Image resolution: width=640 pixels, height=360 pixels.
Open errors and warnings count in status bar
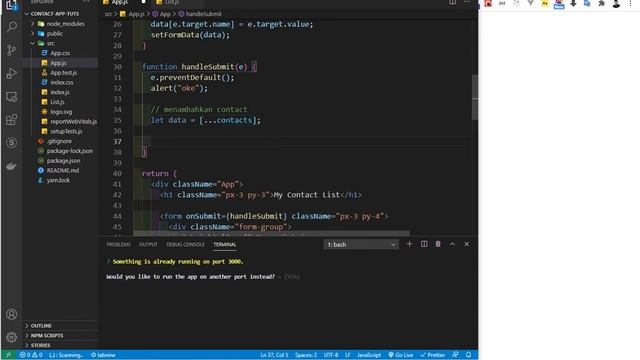click(x=31, y=355)
